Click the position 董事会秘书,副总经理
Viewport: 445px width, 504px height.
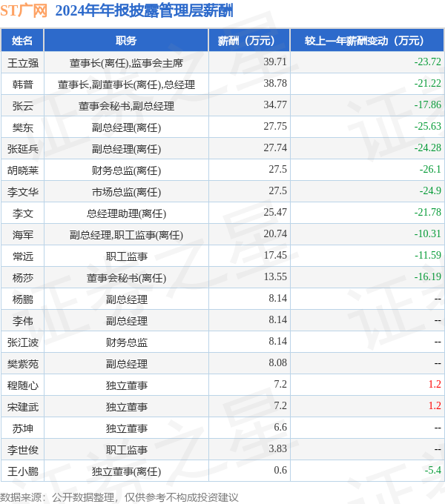(x=126, y=106)
